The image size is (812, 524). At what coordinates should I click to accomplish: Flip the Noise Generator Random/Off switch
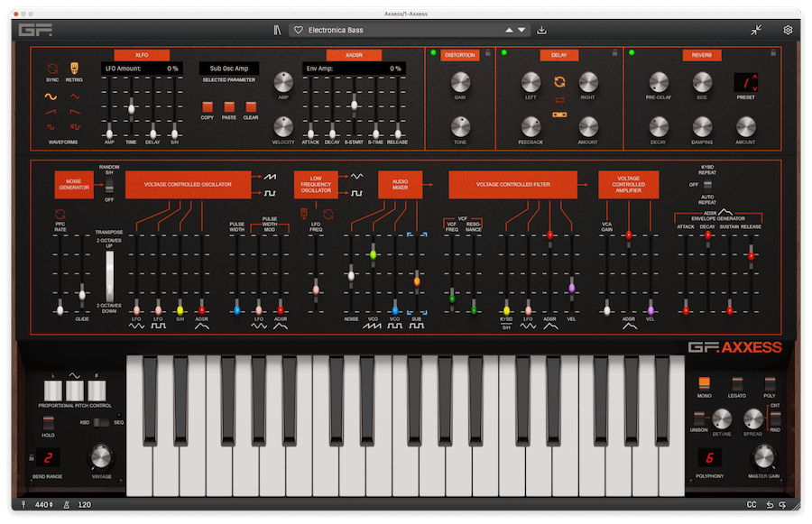tap(109, 186)
